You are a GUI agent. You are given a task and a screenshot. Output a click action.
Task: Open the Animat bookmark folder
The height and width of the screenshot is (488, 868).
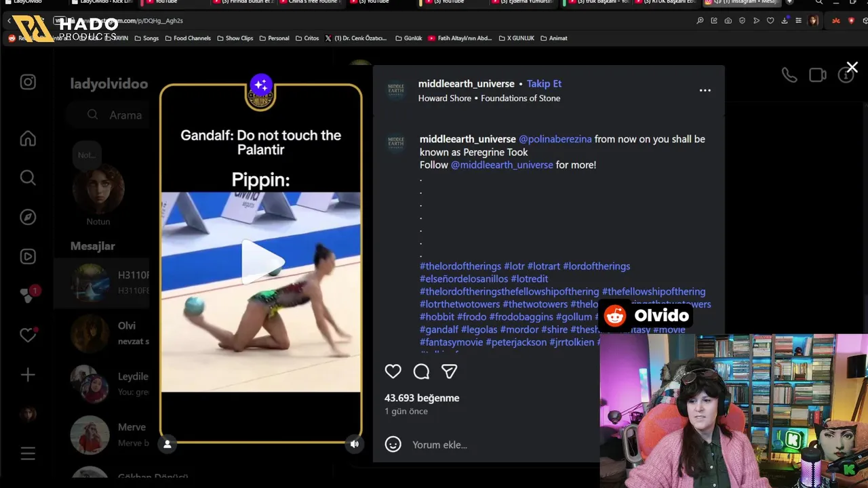point(554,38)
